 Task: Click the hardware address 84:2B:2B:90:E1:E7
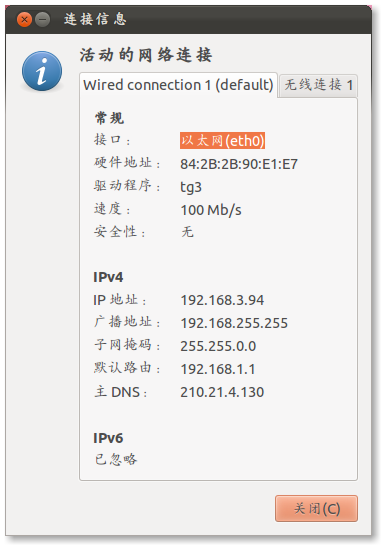(x=239, y=164)
